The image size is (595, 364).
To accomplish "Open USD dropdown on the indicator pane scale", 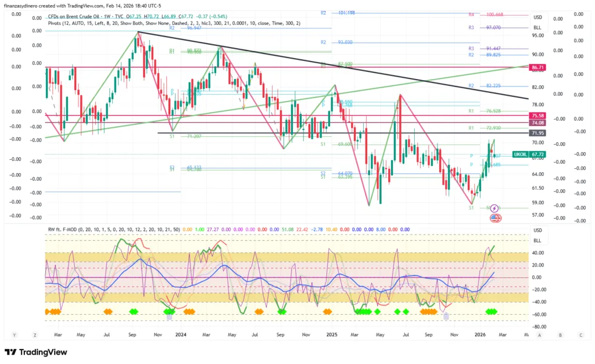I will 537,230.
